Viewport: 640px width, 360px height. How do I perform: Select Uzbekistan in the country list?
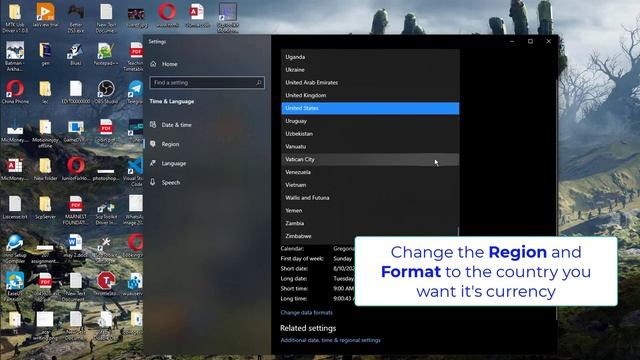click(370, 133)
